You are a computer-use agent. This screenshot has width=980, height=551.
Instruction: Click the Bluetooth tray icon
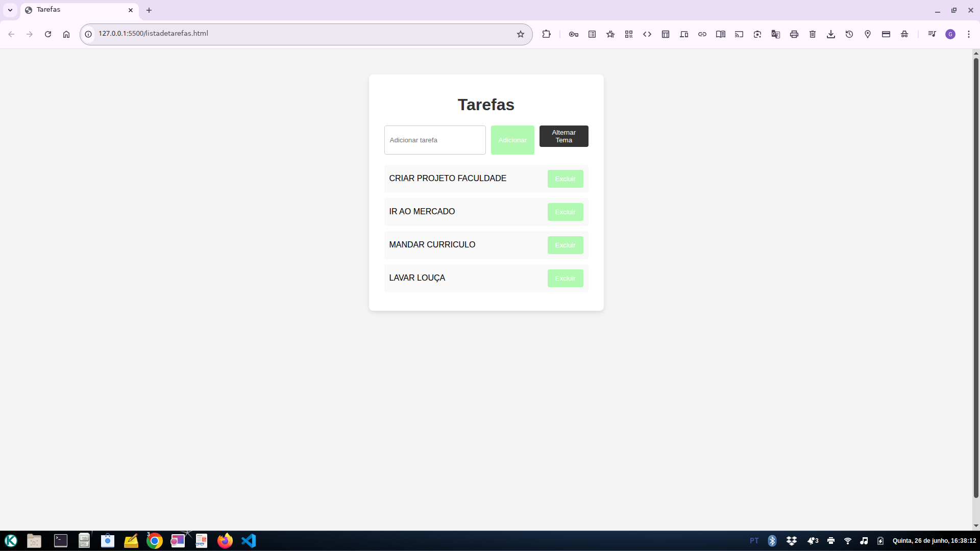tap(772, 541)
